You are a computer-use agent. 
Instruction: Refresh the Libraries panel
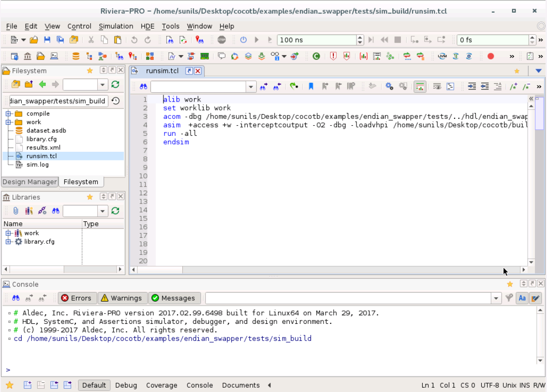point(116,211)
